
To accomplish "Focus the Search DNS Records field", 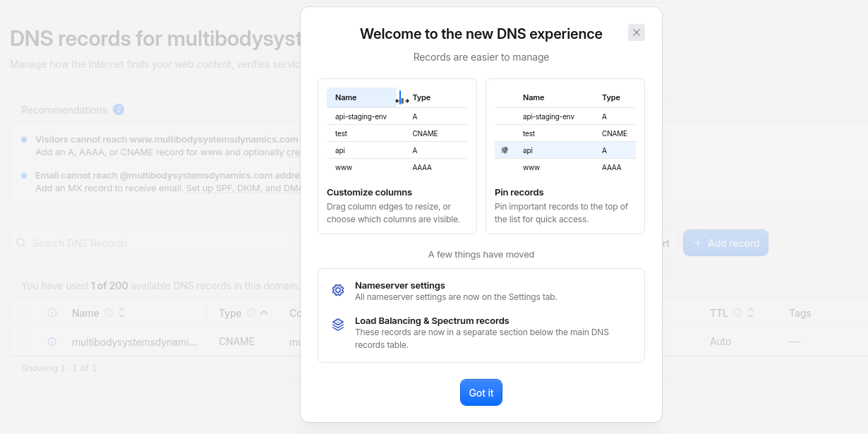I will (x=155, y=243).
